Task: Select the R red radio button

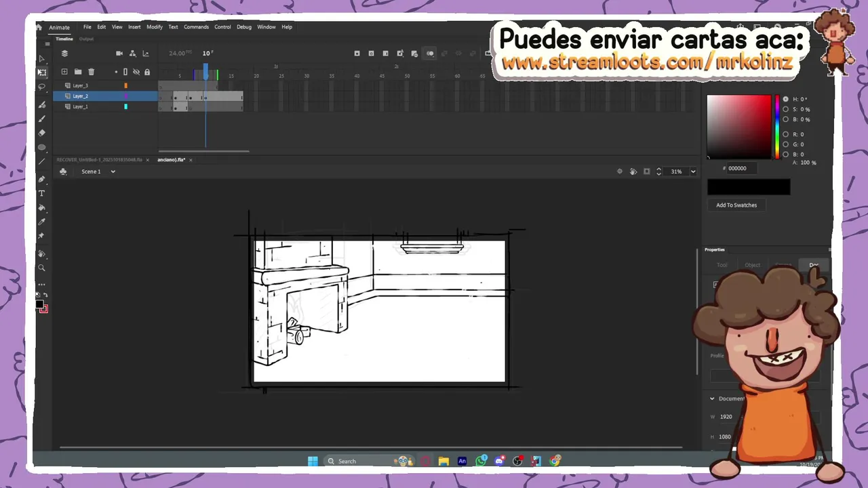Action: point(786,134)
